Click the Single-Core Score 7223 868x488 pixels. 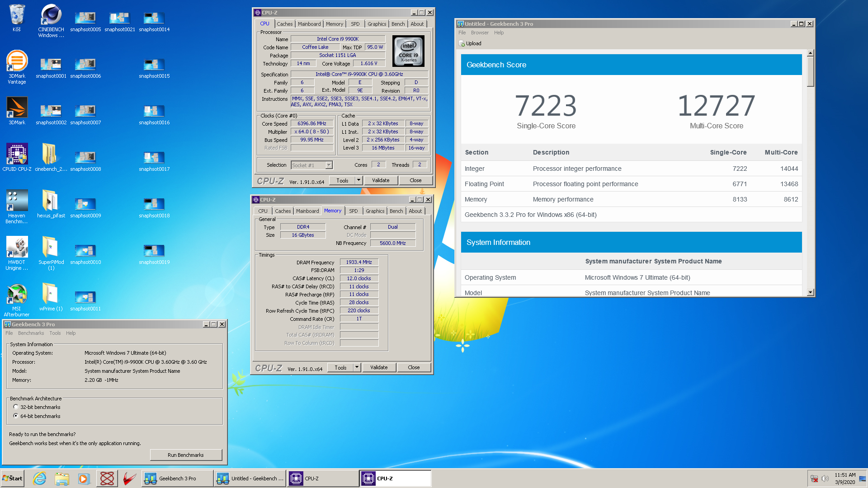click(x=546, y=106)
